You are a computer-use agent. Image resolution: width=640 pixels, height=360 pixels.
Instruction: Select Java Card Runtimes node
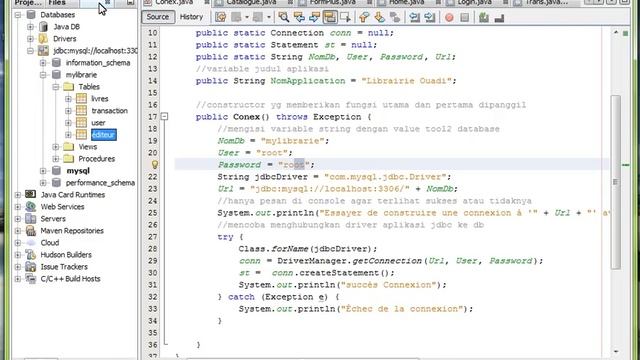tap(73, 195)
